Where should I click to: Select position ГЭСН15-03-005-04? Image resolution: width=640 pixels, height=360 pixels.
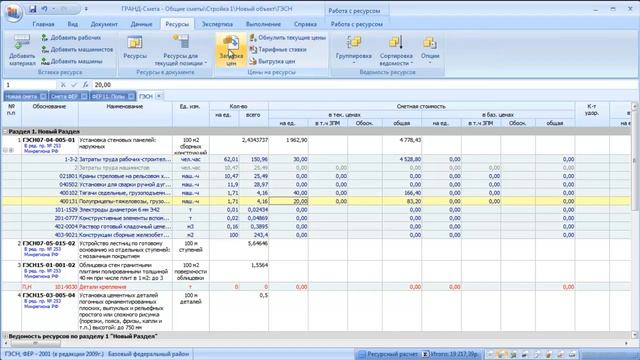click(49, 295)
